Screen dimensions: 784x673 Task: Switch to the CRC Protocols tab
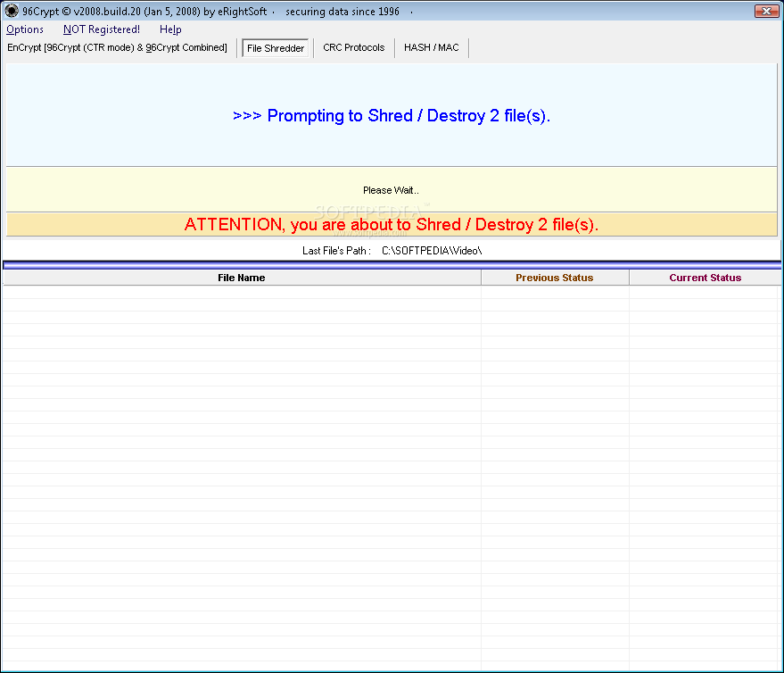click(353, 47)
